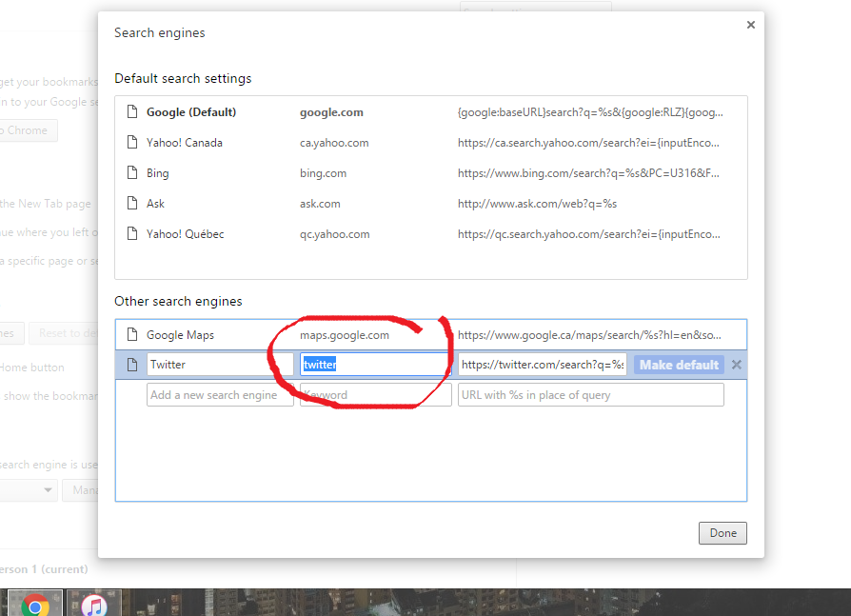Click the google.ca/maps search URL
The width and height of the screenshot is (851, 616).
590,335
